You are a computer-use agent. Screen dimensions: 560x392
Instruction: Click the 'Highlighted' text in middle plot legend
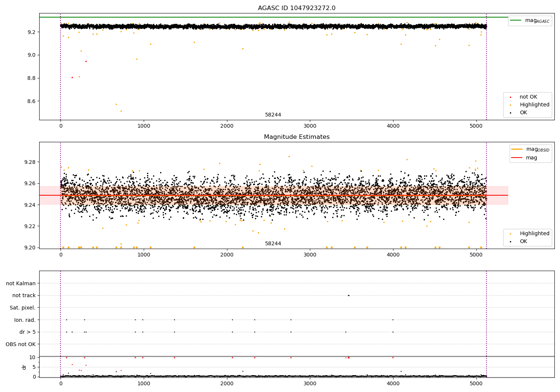(x=534, y=233)
